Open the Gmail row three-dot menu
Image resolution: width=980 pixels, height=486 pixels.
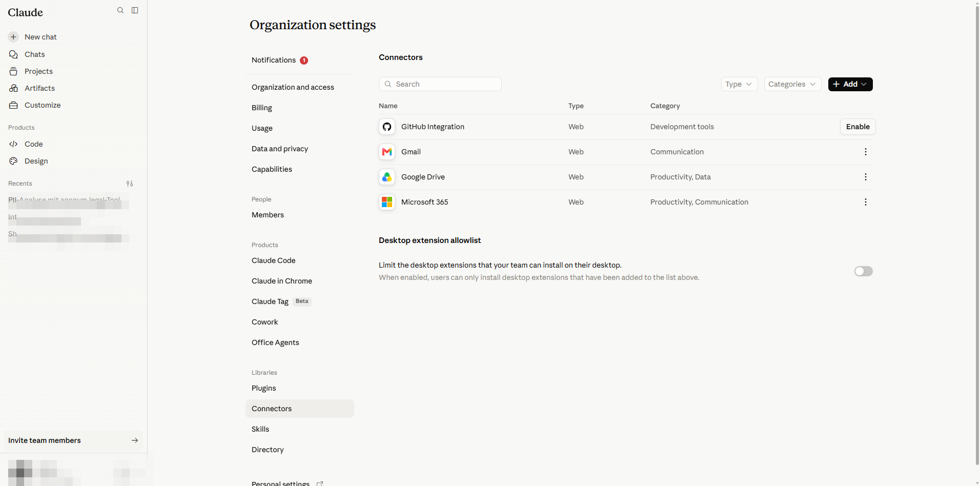[866, 152]
